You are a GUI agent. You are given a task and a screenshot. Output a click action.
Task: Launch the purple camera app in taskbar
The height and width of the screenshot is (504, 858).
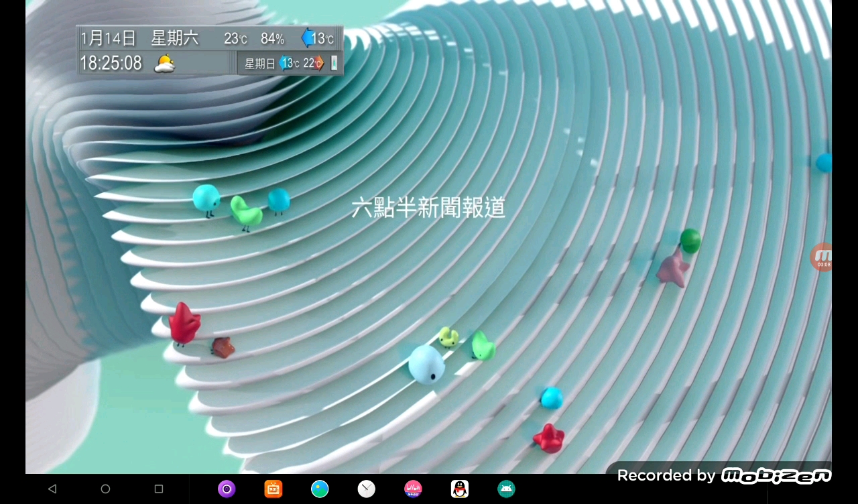pyautogui.click(x=227, y=489)
